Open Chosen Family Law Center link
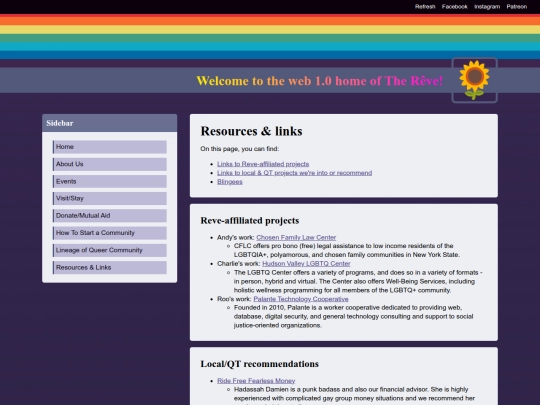The width and height of the screenshot is (540, 405). coord(296,237)
